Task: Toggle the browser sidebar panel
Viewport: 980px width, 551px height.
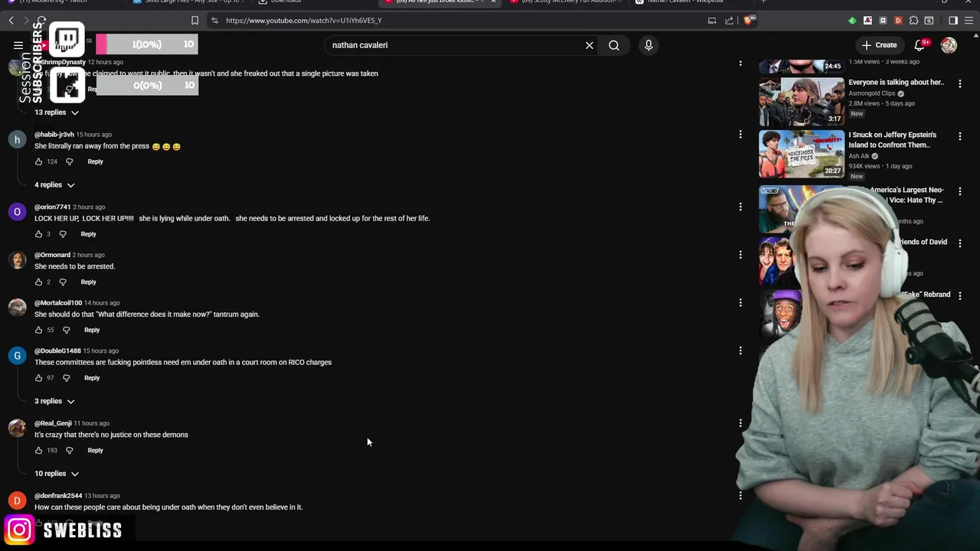Action: [x=953, y=21]
